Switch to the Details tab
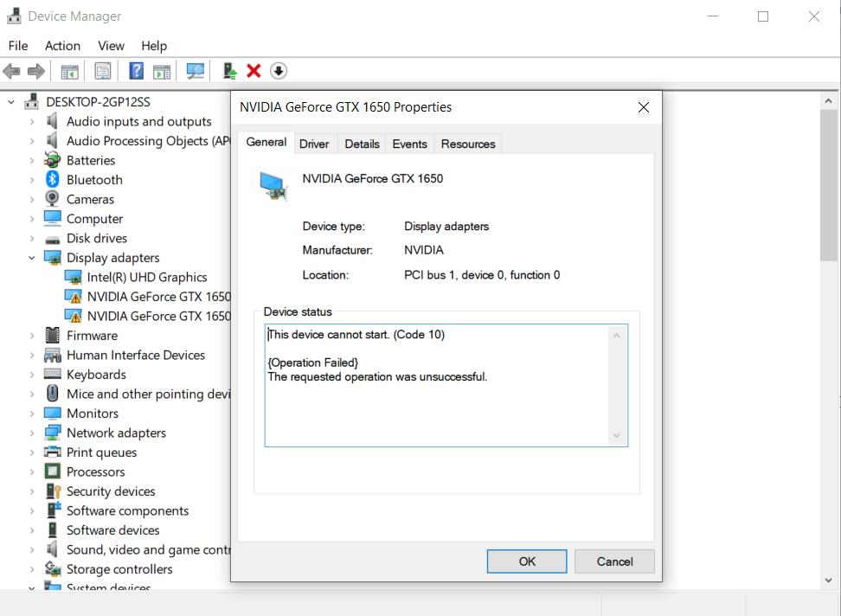 pos(362,144)
